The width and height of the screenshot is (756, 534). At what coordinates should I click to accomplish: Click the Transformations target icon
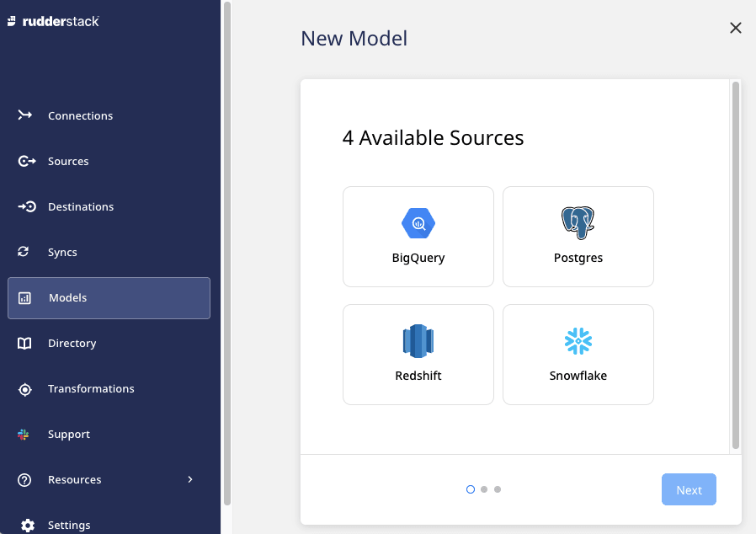click(24, 389)
